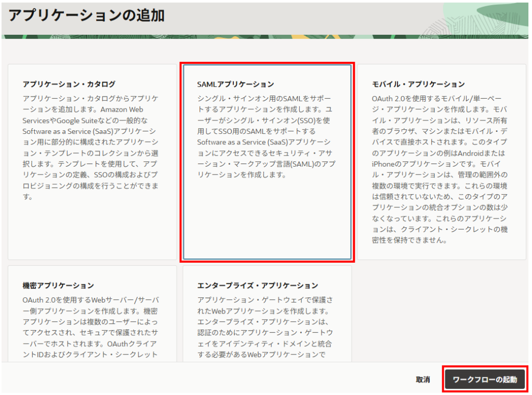
Task: Click the アプリケーション・カタログ heading text
Action: [x=69, y=84]
